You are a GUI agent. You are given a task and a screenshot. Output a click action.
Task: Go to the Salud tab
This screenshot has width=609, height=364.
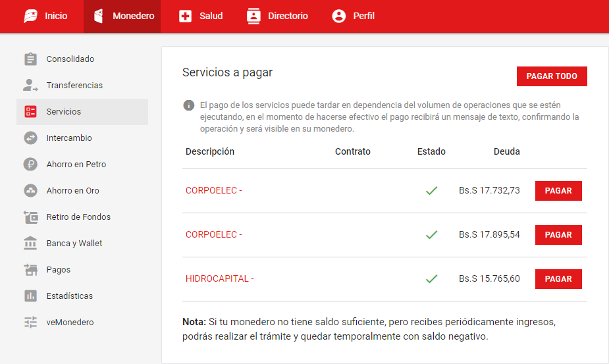click(201, 16)
